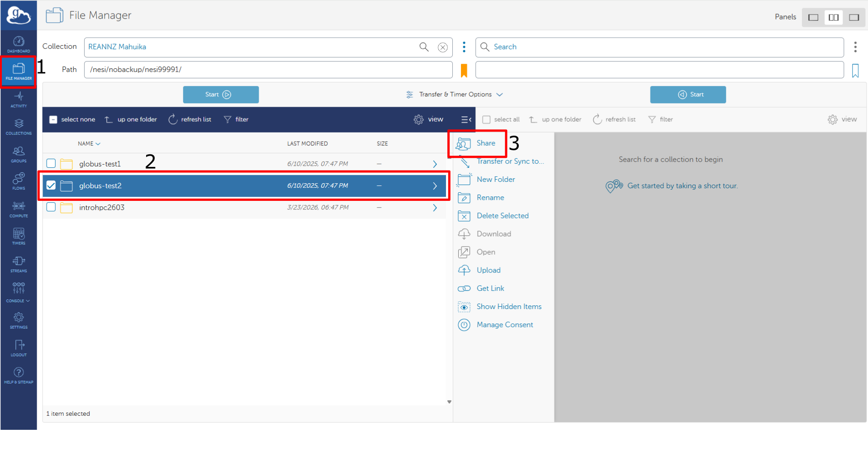868x466 pixels.
Task: Refresh the left pane file list
Action: [x=190, y=119]
